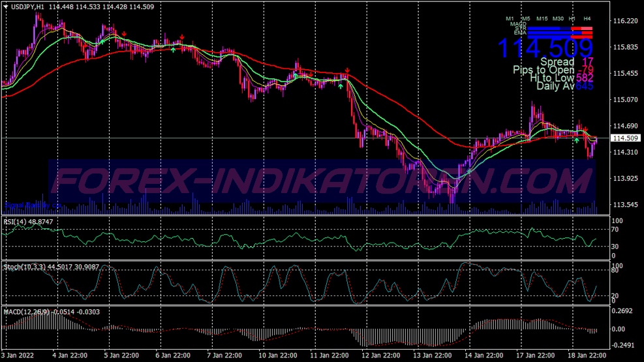Click the M1 timeframe label in Signal Bars
Image resolution: width=644 pixels, height=362 pixels.
510,19
